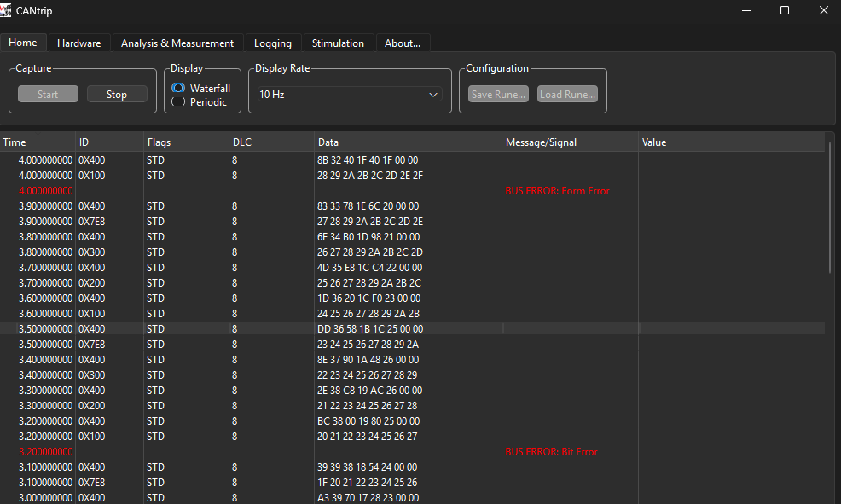Image resolution: width=841 pixels, height=504 pixels.
Task: Click ID 0X300 in the 3.800000000 row
Action: tap(92, 252)
